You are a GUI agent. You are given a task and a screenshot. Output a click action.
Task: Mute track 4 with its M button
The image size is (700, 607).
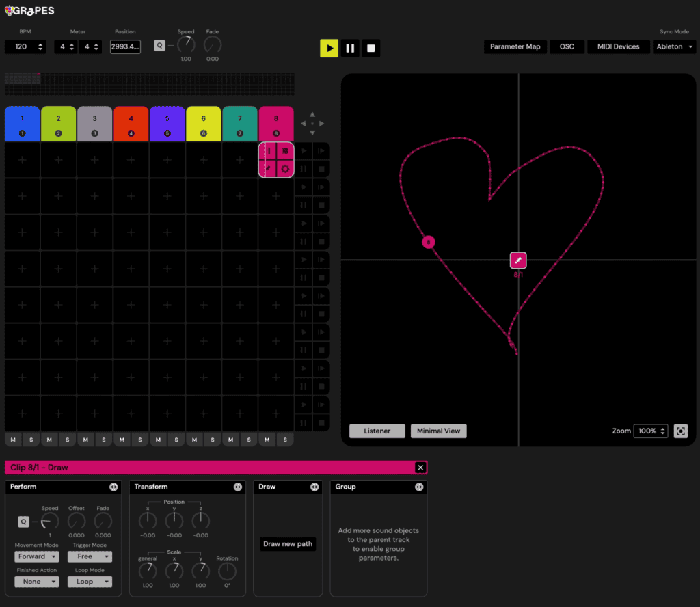(x=122, y=440)
